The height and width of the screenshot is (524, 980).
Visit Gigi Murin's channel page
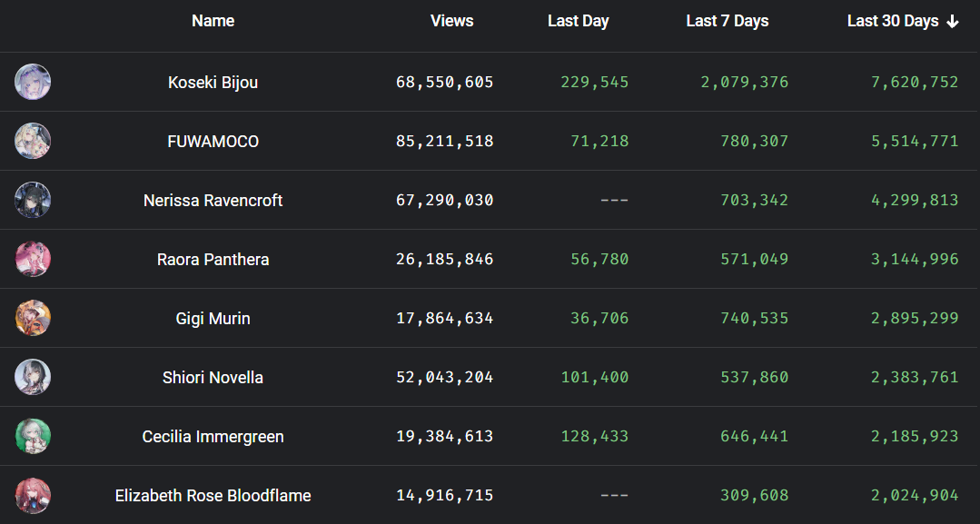pos(213,318)
